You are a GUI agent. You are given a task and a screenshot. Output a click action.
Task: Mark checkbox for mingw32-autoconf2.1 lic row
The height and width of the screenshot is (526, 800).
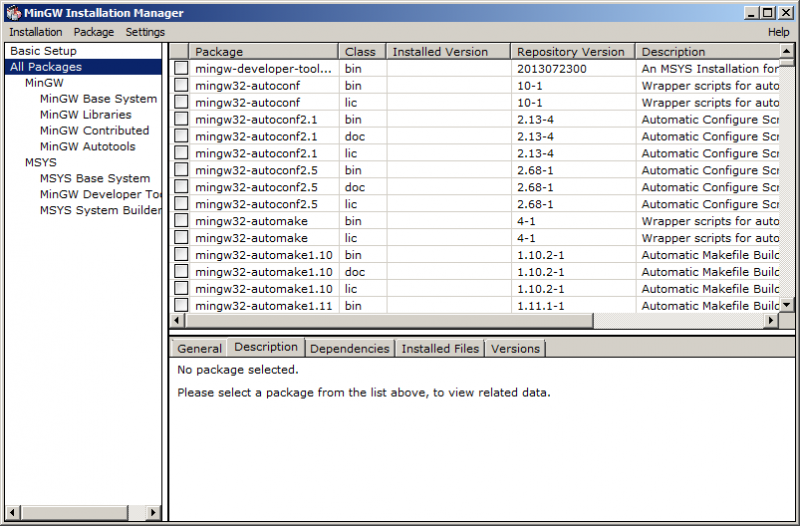coord(181,153)
